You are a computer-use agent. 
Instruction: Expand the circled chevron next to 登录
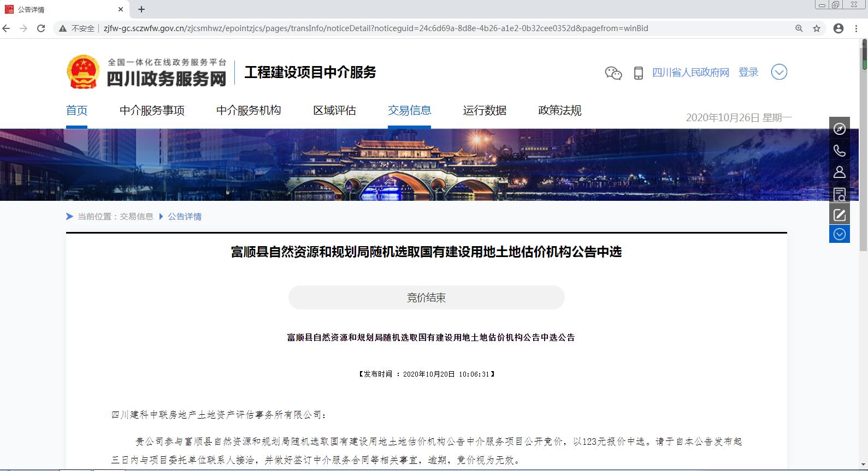pyautogui.click(x=778, y=72)
